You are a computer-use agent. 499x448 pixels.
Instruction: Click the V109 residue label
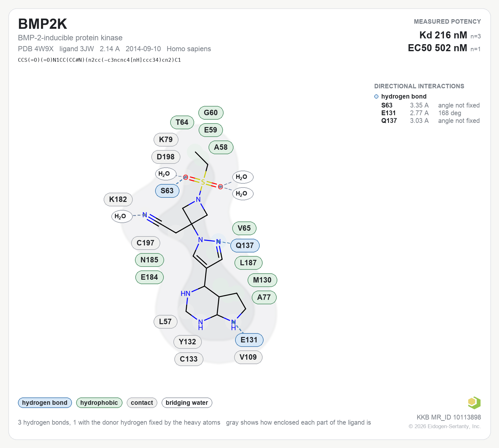(x=248, y=357)
